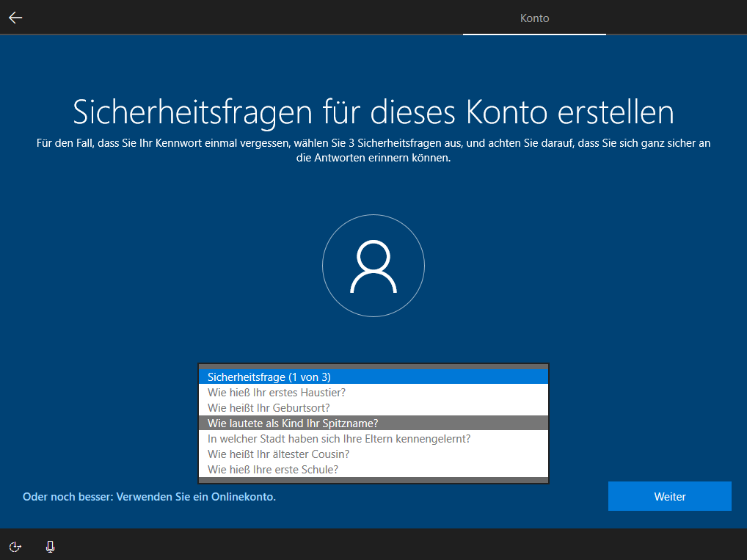The image size is (747, 560).
Task: Select the highlighted Konto step in the header
Action: 533,18
